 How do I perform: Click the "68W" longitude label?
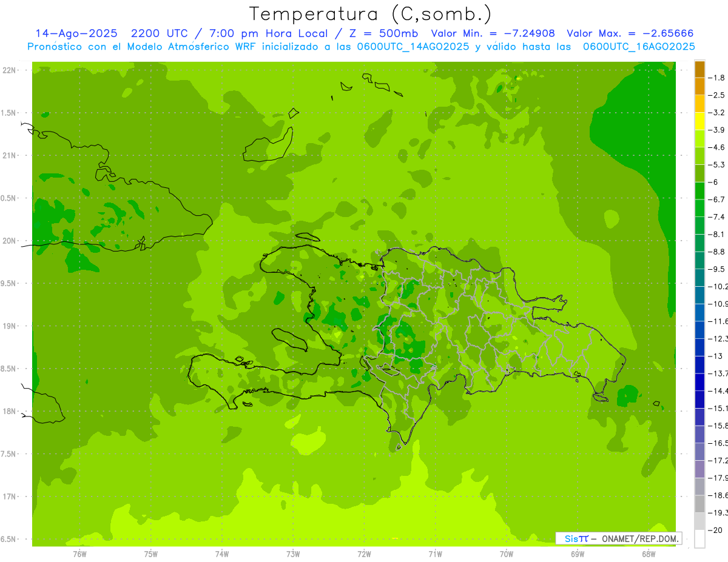tap(649, 554)
